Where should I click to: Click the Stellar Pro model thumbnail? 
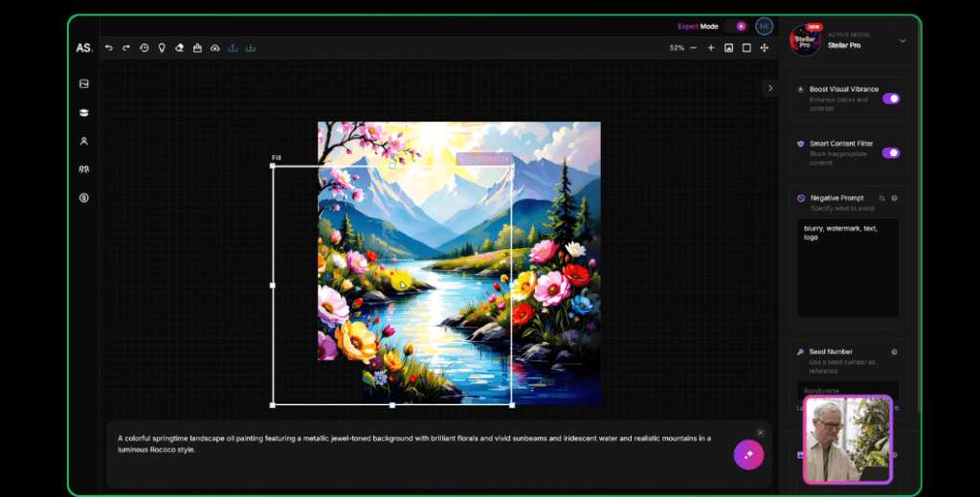[x=805, y=40]
